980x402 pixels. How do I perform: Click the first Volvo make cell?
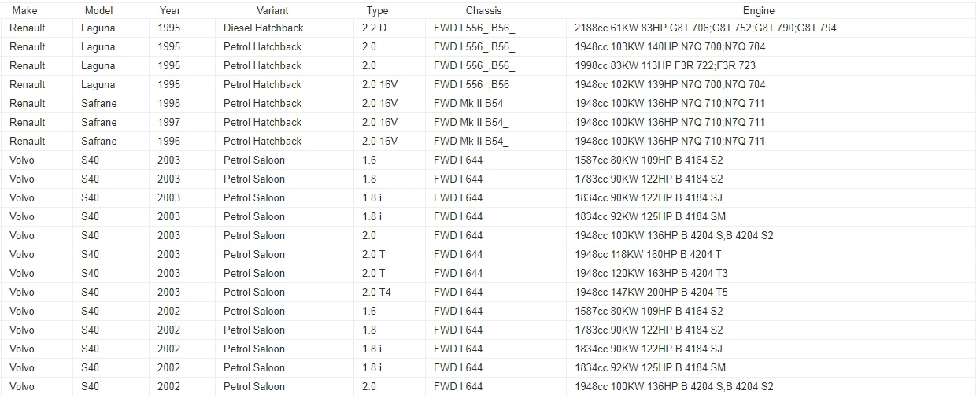(22, 160)
